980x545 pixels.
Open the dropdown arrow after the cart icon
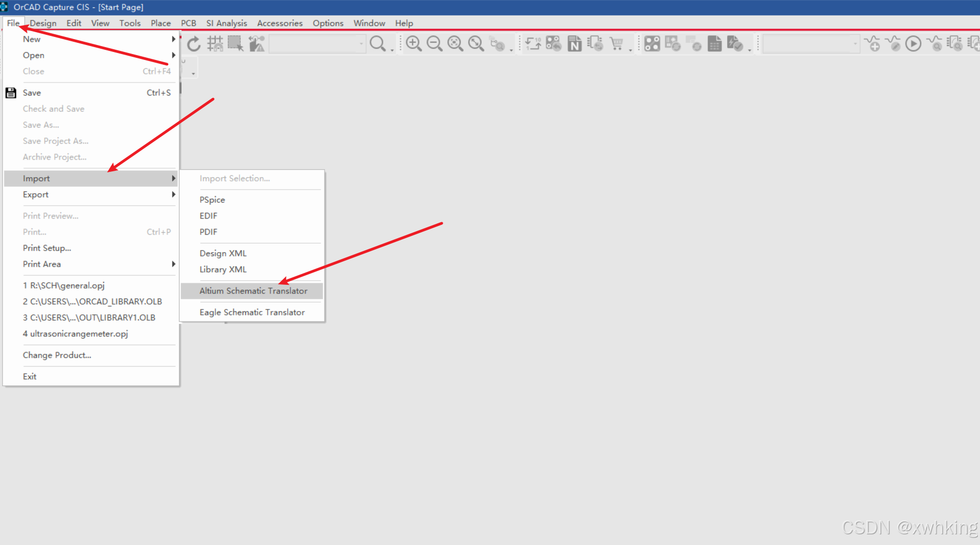tap(630, 50)
